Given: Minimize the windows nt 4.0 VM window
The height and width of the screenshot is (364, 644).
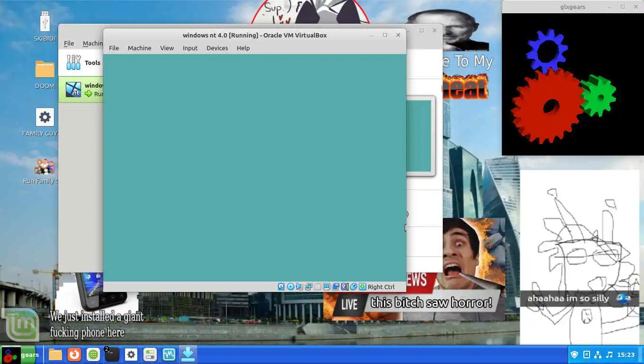Looking at the screenshot, I should point(372,35).
